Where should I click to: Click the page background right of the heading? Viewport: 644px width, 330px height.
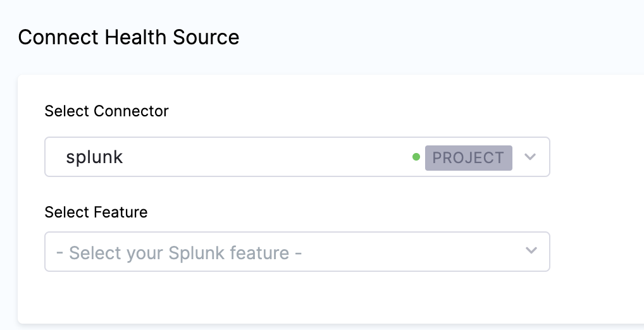[x=443, y=37]
